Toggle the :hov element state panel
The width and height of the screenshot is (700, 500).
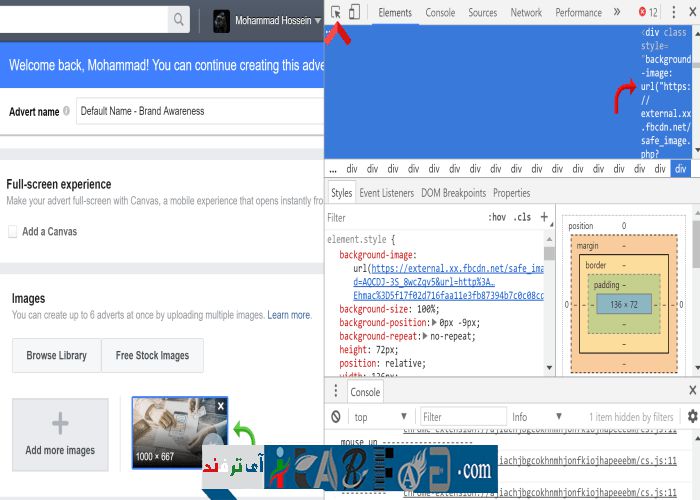(x=497, y=217)
